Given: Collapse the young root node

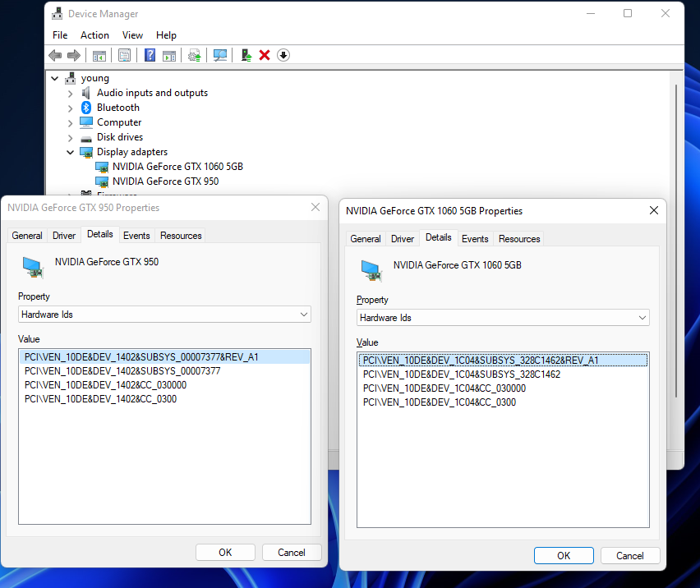Looking at the screenshot, I should pyautogui.click(x=54, y=79).
